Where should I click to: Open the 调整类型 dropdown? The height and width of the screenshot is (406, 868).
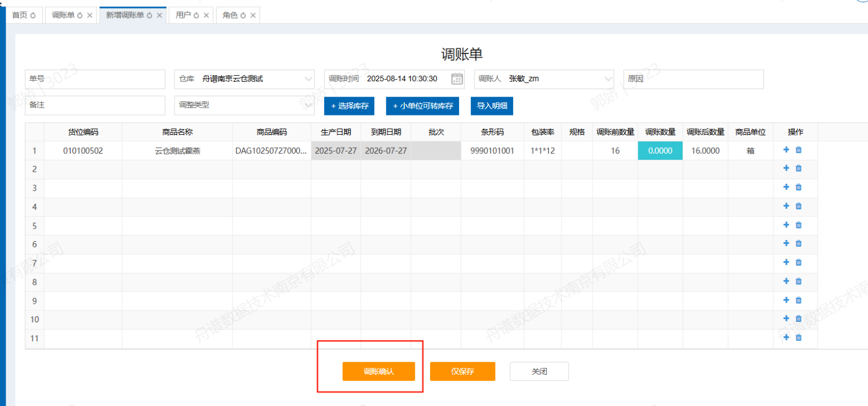(308, 105)
